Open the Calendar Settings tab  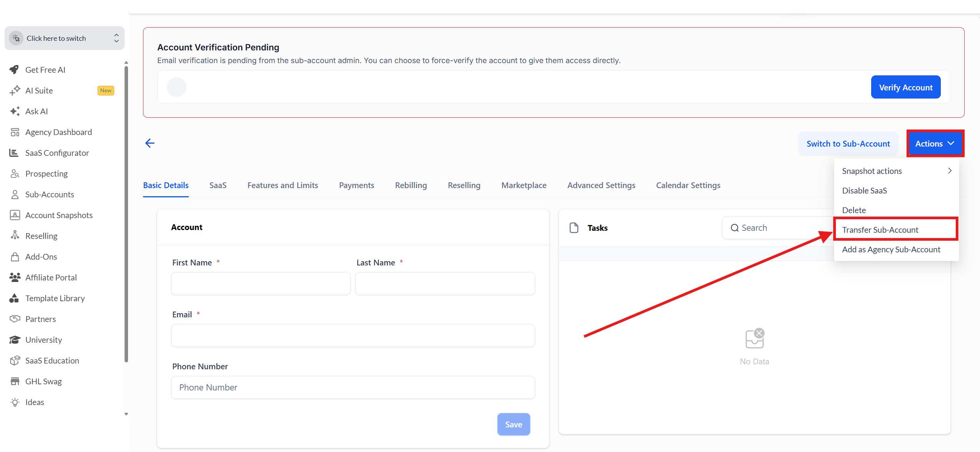[688, 185]
